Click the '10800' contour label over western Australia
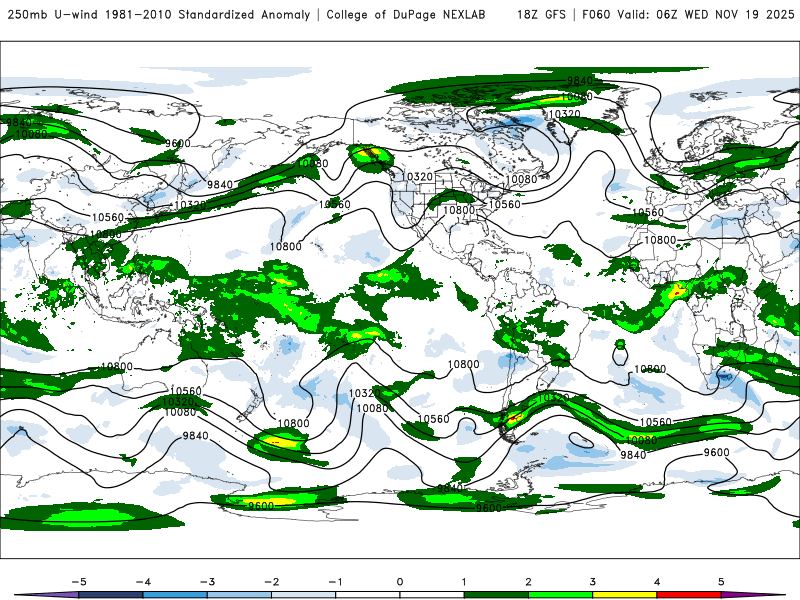 (117, 366)
